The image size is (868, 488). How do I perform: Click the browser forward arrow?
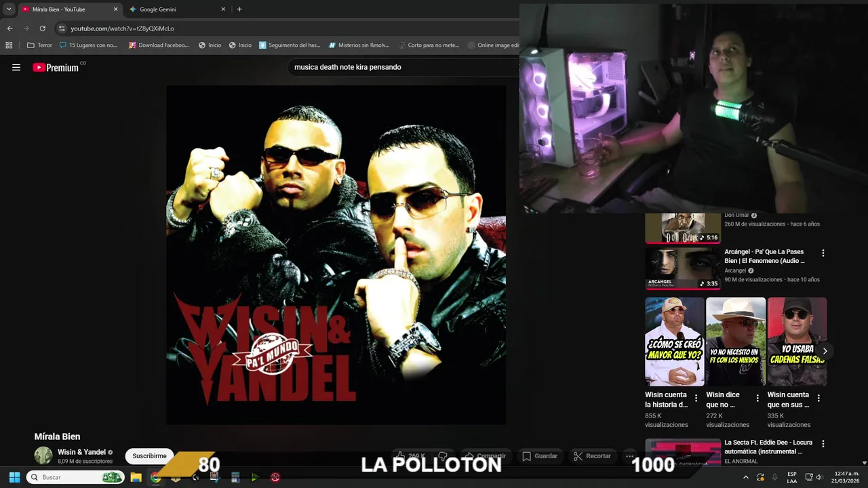coord(26,28)
